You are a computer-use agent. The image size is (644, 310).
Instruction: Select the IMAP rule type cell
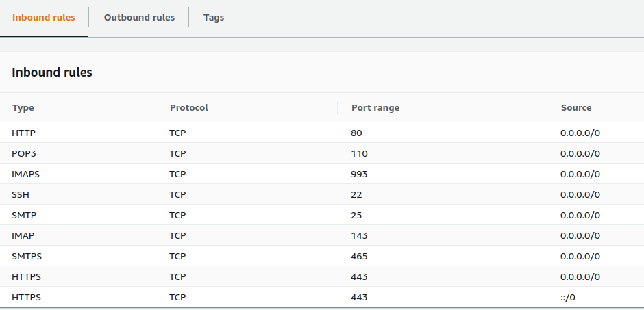tap(23, 235)
